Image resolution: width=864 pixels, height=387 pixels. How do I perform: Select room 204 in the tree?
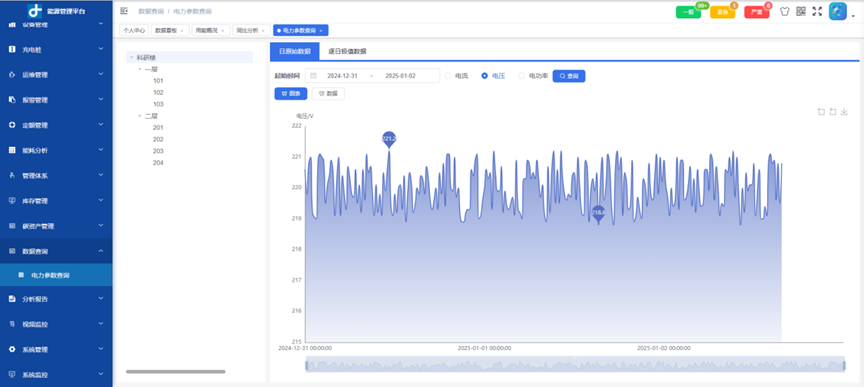tap(158, 163)
